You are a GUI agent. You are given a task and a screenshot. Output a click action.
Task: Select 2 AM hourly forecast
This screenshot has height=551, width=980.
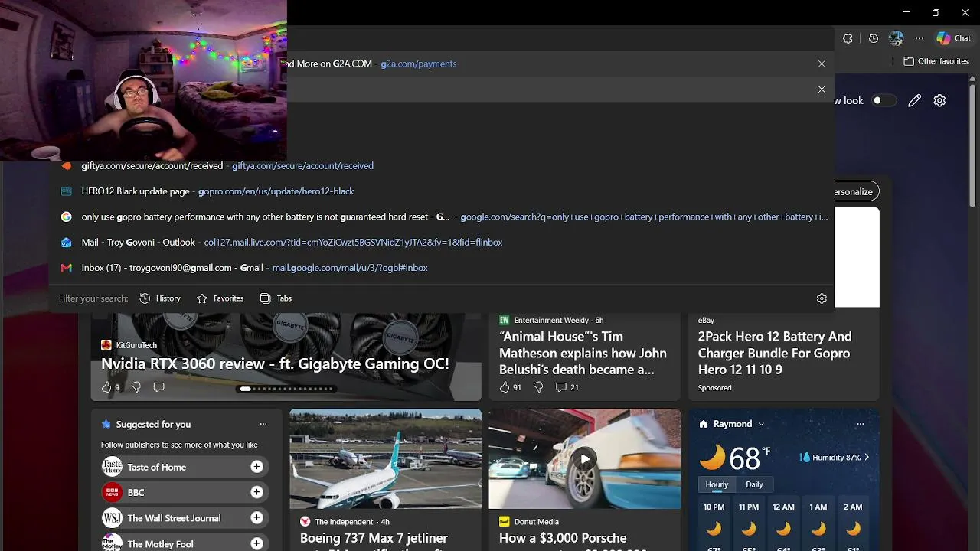click(853, 525)
